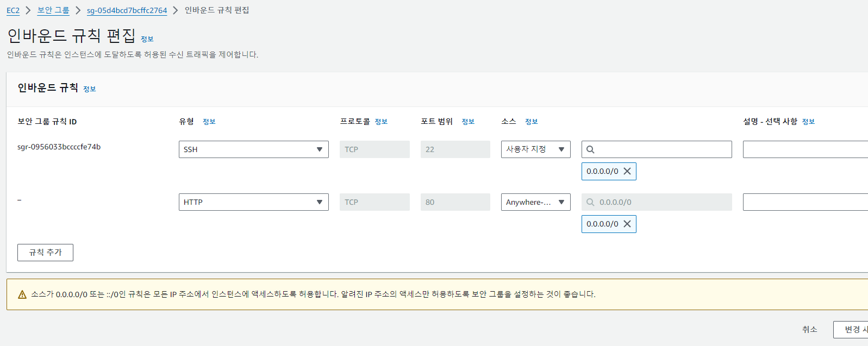Remove the 0.0.0.0/0 tag under SSH rule
The height and width of the screenshot is (346, 868).
tap(627, 171)
